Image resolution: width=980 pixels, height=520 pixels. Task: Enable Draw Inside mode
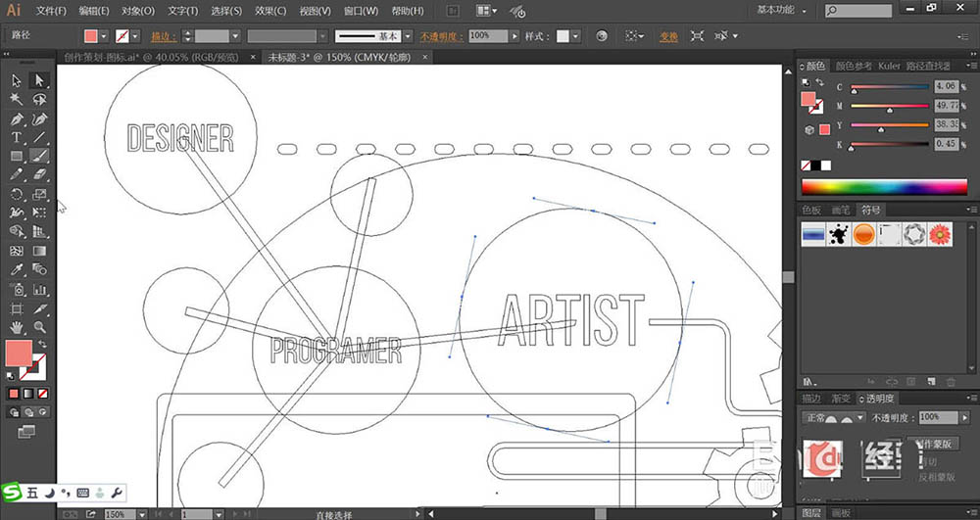pyautogui.click(x=42, y=412)
